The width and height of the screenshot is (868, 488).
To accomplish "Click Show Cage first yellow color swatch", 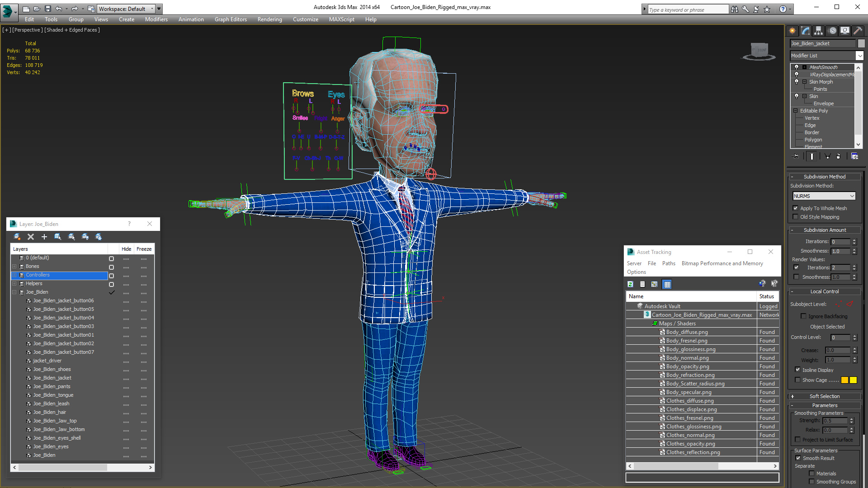I will point(844,380).
